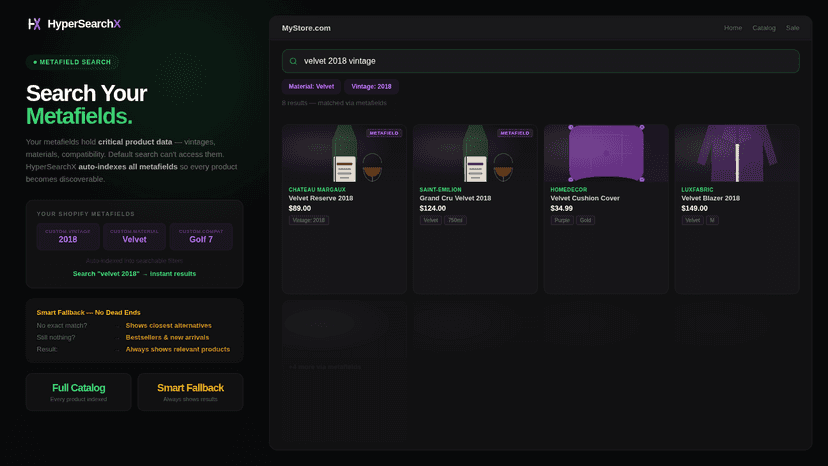This screenshot has width=828, height=466.
Task: Click METAFIELD badge on Grand Cru card
Action: [x=515, y=133]
